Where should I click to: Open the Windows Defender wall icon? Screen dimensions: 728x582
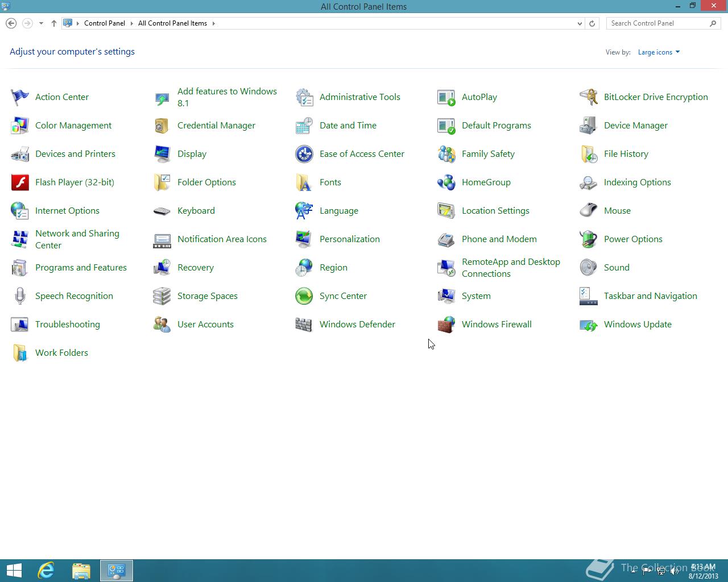304,325
